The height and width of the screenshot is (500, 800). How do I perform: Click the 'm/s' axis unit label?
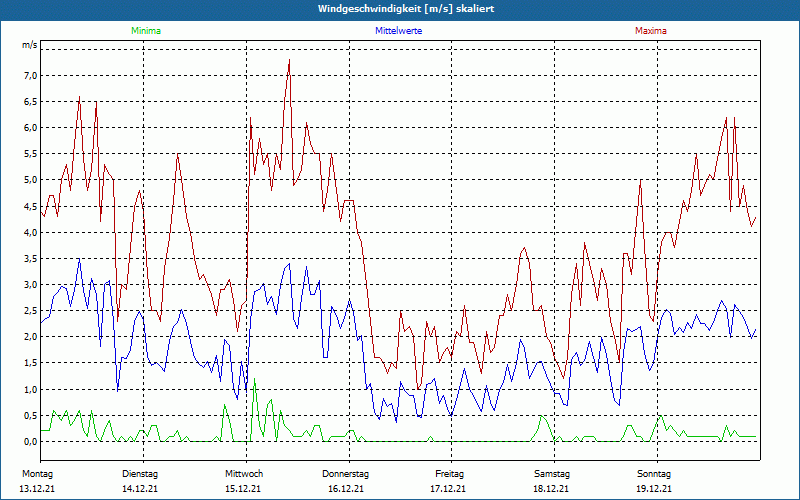tap(30, 45)
